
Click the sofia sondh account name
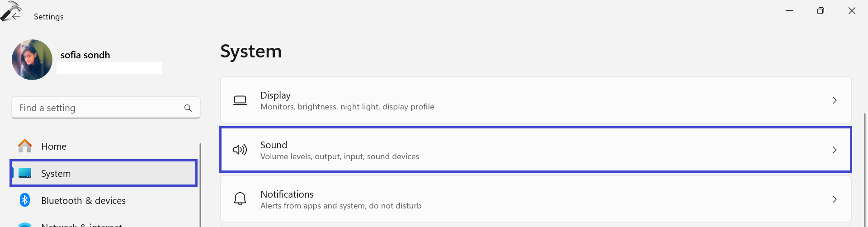click(x=85, y=55)
